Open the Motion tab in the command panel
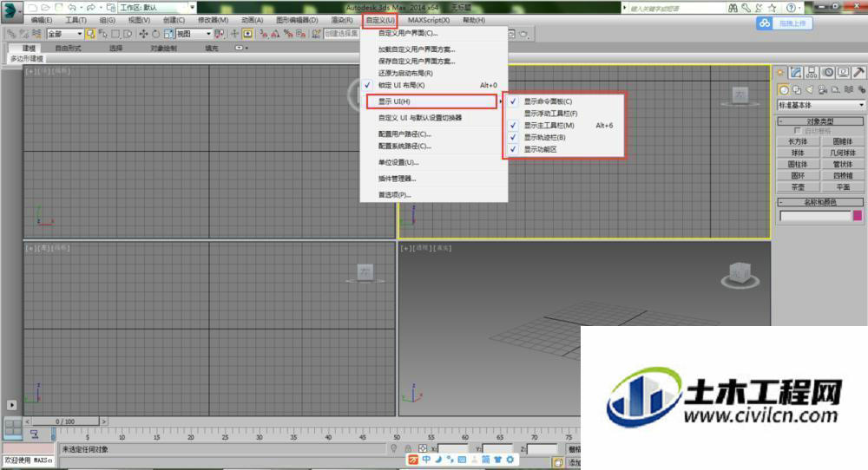Viewport: 868px width, 470px height. tap(828, 73)
